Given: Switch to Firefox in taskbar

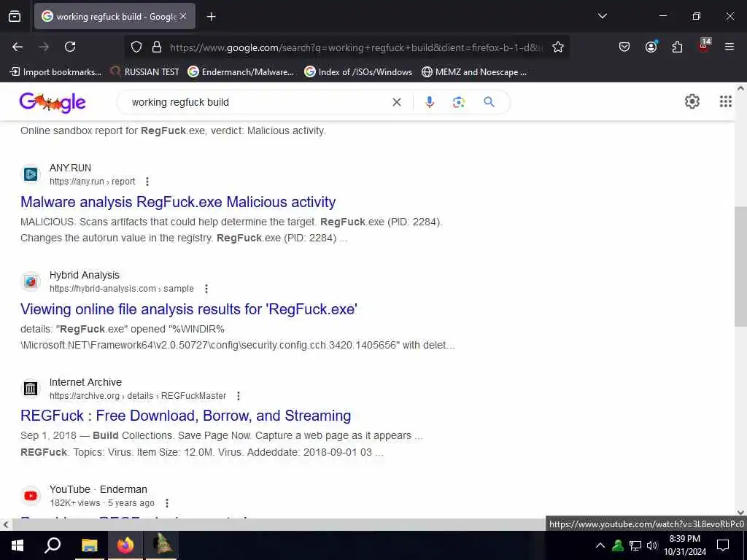Looking at the screenshot, I should click(125, 545).
